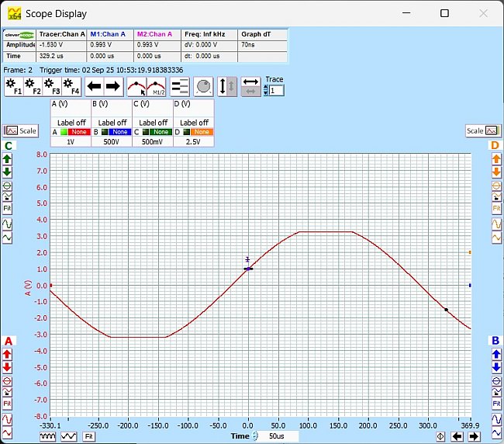Move channel C trace up
Viewport: 504px width, 444px height.
7,159
